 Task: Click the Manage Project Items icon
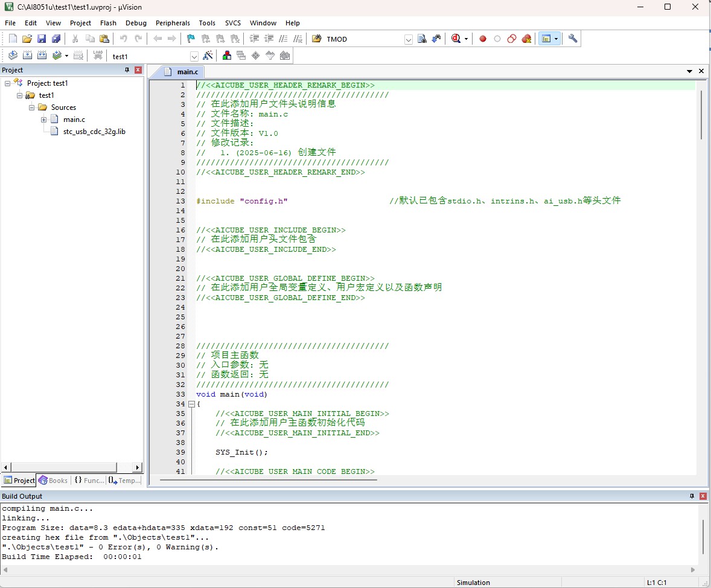pyautogui.click(x=227, y=56)
